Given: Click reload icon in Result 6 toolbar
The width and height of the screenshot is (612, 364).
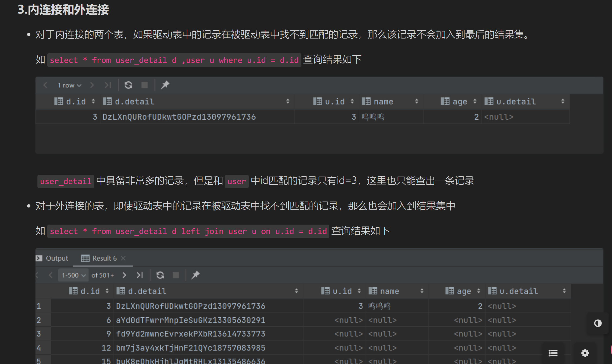Looking at the screenshot, I should [x=160, y=275].
